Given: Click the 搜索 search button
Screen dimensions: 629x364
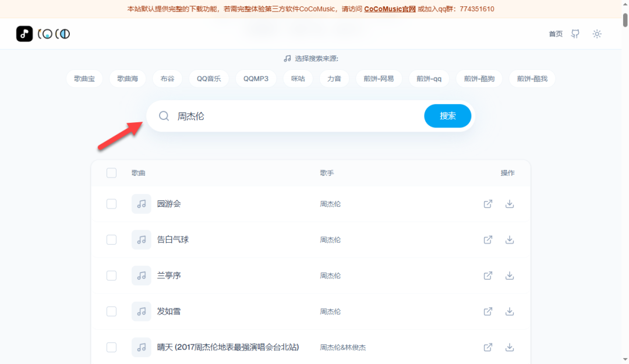Looking at the screenshot, I should [x=447, y=116].
